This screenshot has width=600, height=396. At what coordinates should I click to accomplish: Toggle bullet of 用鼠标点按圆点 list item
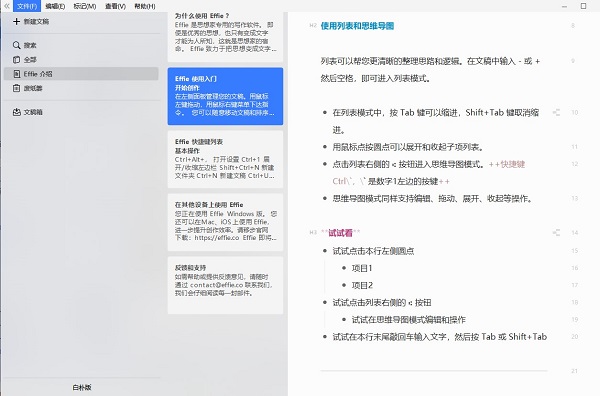(x=325, y=147)
